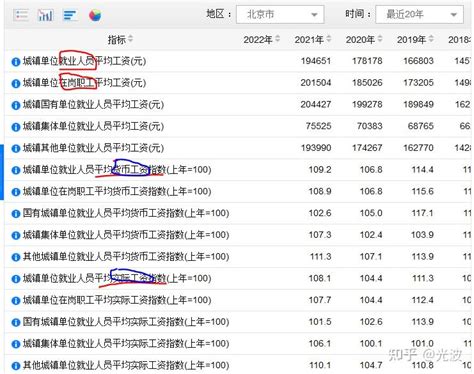Select row label 城镇集体单位就业人员平均工资(元)
The image size is (474, 374).
click(x=93, y=126)
